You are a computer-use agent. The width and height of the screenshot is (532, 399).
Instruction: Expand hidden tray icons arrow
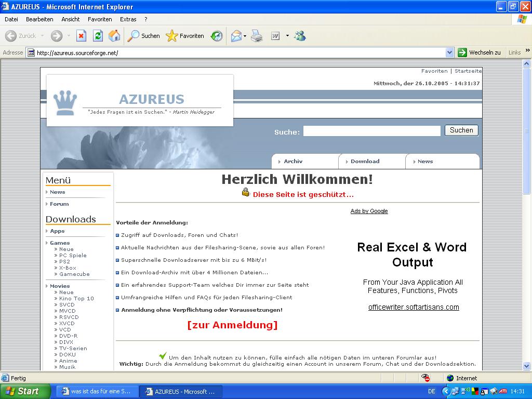click(446, 391)
